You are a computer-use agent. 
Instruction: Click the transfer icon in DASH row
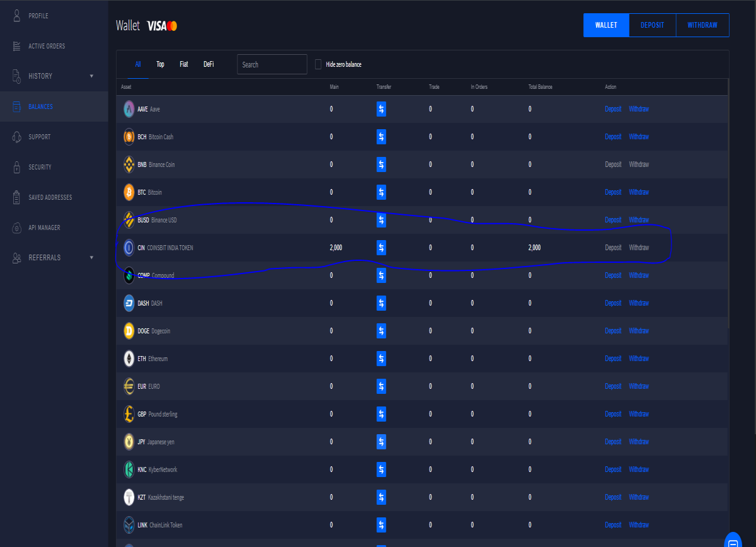pos(381,303)
